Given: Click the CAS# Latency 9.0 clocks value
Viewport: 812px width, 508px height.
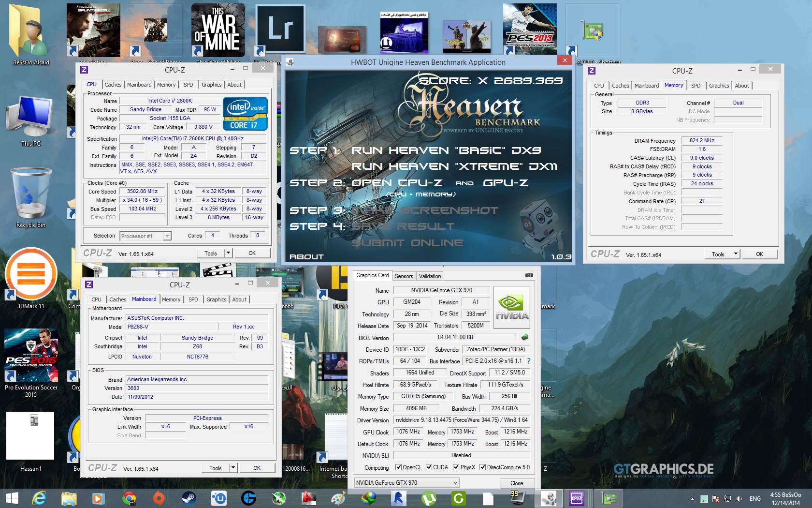Looking at the screenshot, I should (x=702, y=158).
